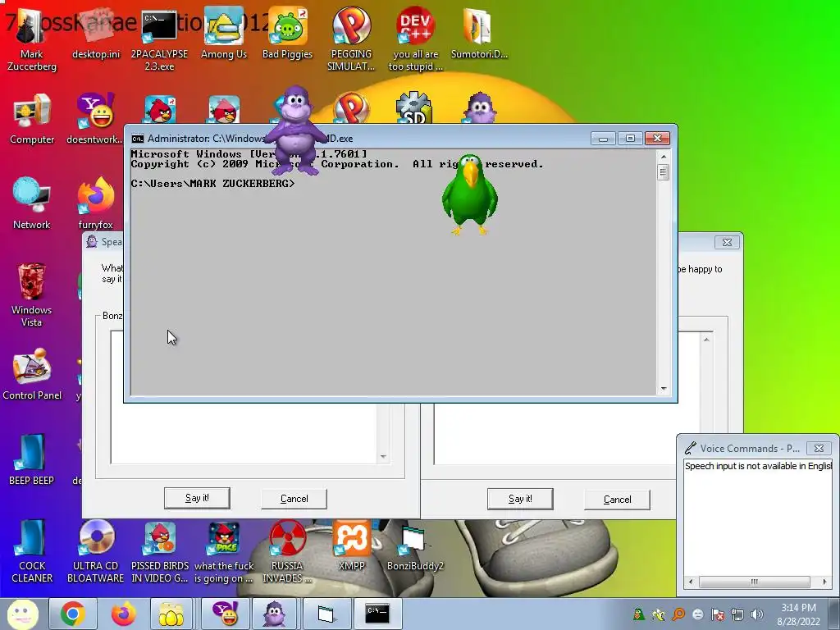Open ULTRA CD BLOATWARE disc icon
The image size is (840, 630).
(x=95, y=551)
